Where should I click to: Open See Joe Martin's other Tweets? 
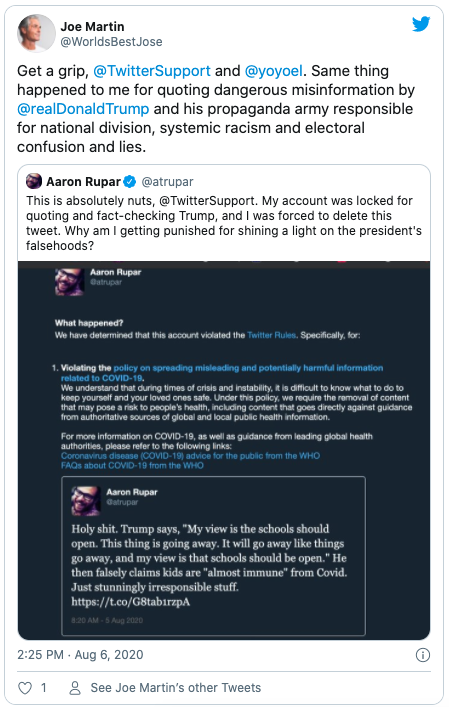[175, 688]
